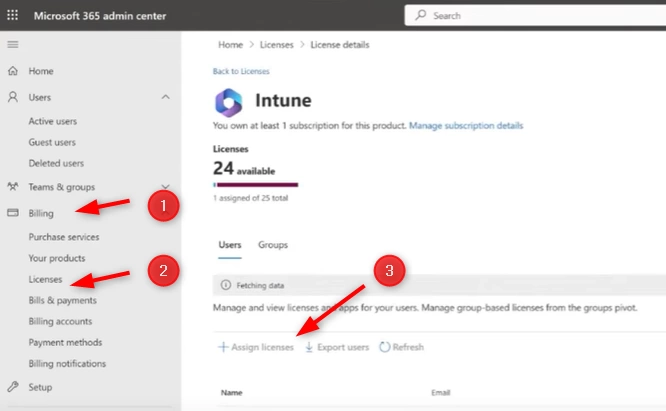666x411 pixels.
Task: Click Back to Licenses link
Action: coord(241,71)
